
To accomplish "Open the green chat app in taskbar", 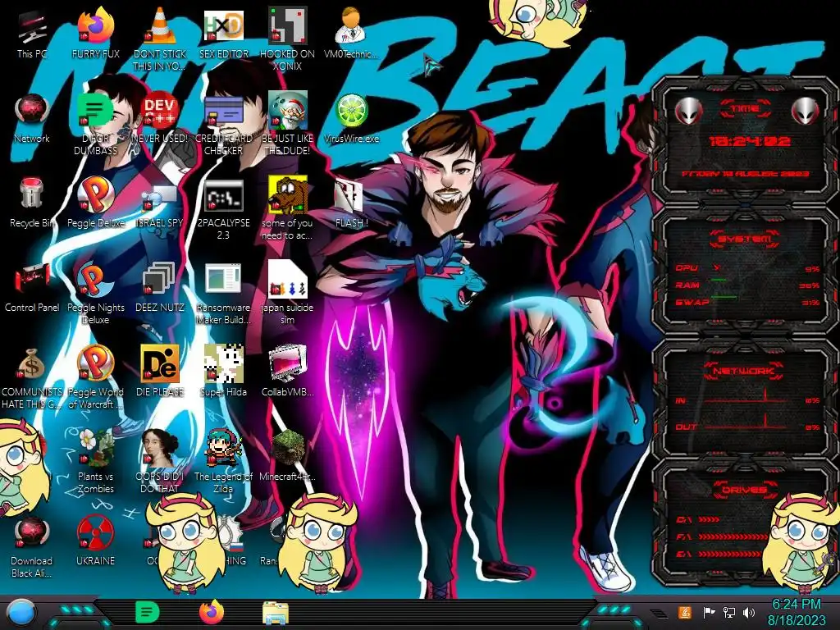I will pos(148,612).
